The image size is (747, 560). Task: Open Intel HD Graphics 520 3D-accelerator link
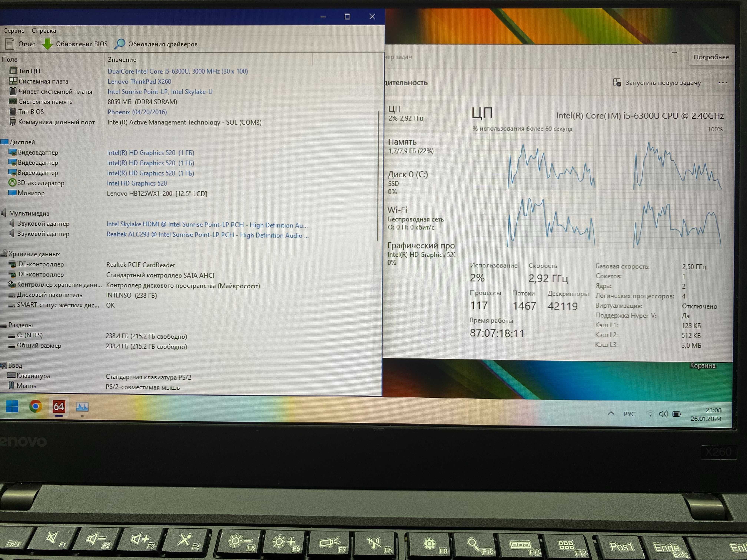coord(137,183)
